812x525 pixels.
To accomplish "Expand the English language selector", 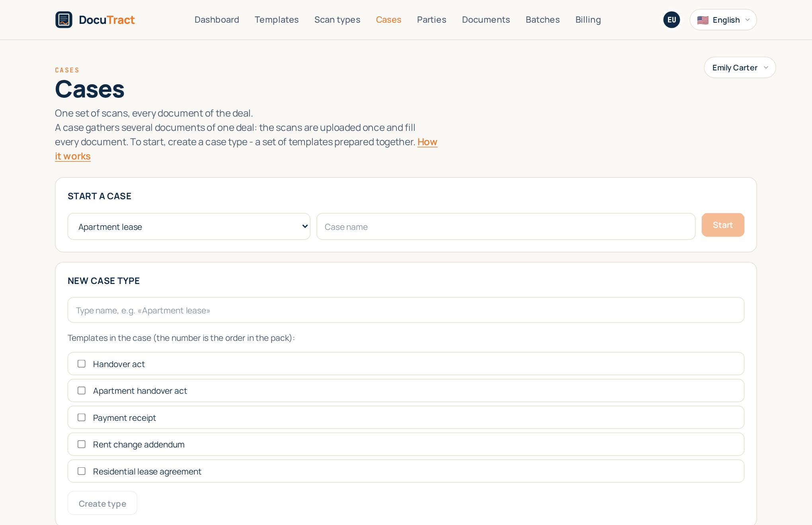I will coord(723,20).
